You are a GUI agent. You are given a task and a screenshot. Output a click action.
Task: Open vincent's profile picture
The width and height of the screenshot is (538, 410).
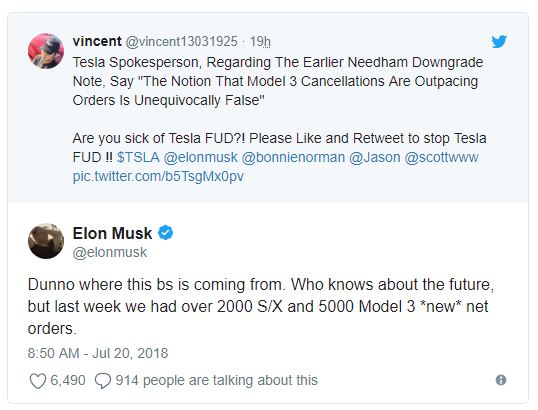tap(46, 51)
